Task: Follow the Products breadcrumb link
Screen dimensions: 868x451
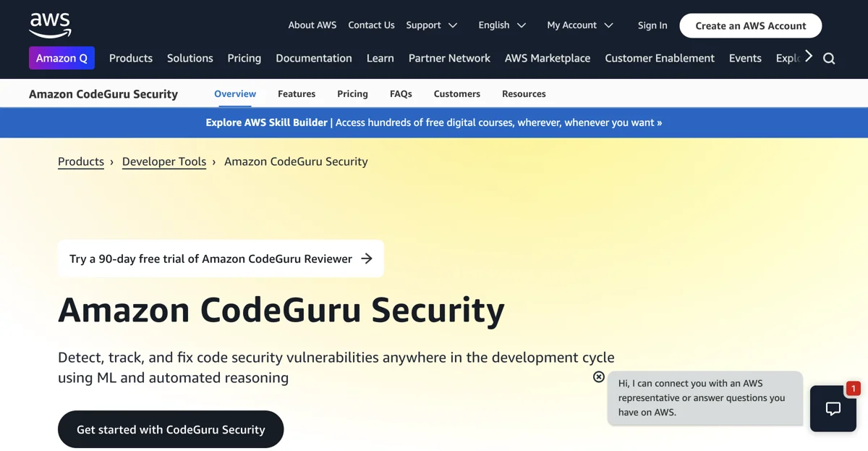Action: pyautogui.click(x=81, y=161)
